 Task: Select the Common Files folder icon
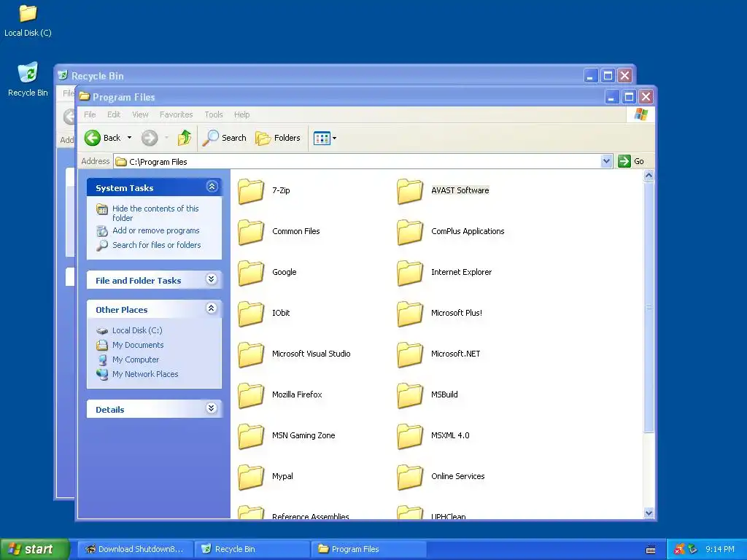click(x=251, y=232)
